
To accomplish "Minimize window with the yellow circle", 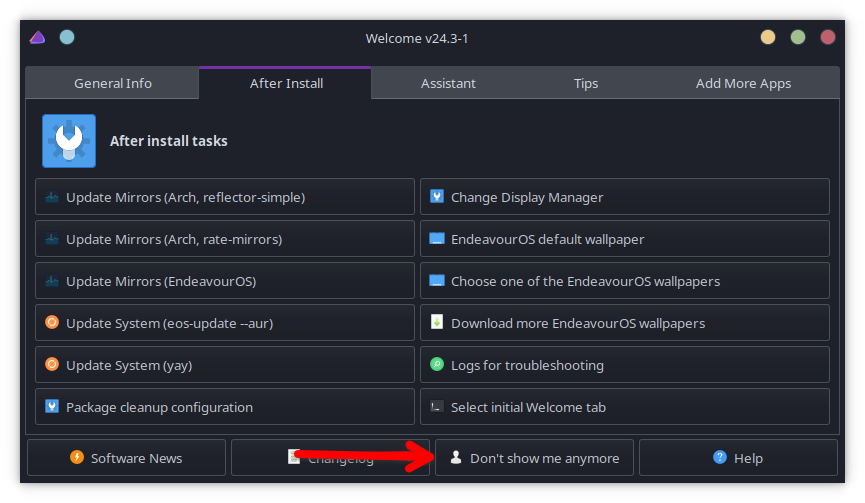I will point(768,37).
